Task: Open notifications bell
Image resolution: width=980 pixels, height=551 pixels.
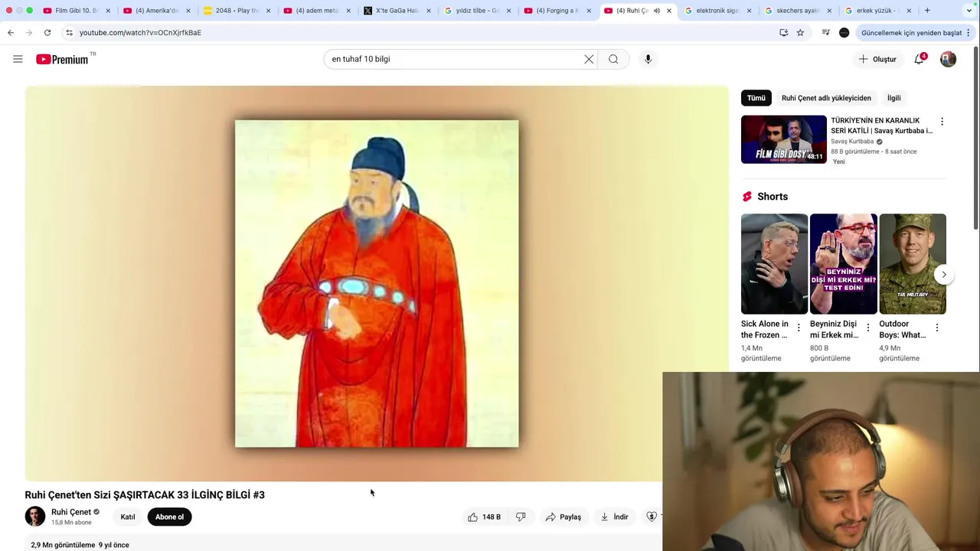Action: point(920,59)
